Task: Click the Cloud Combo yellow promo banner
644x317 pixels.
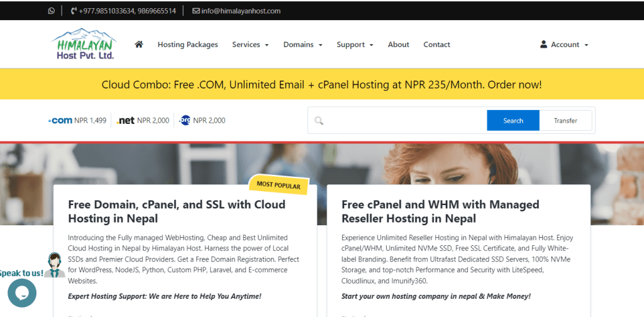Action: pos(321,84)
